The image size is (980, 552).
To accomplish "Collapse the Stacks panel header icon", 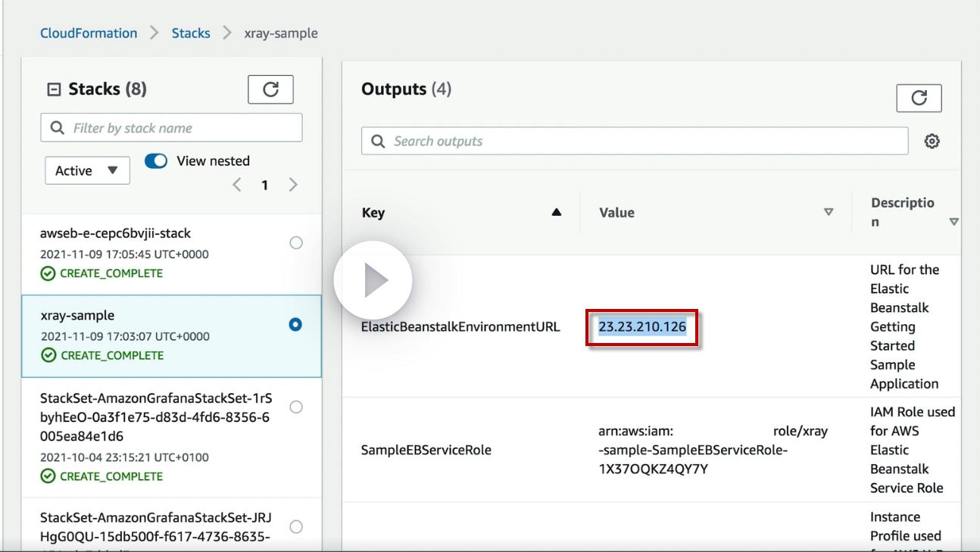I will [53, 90].
